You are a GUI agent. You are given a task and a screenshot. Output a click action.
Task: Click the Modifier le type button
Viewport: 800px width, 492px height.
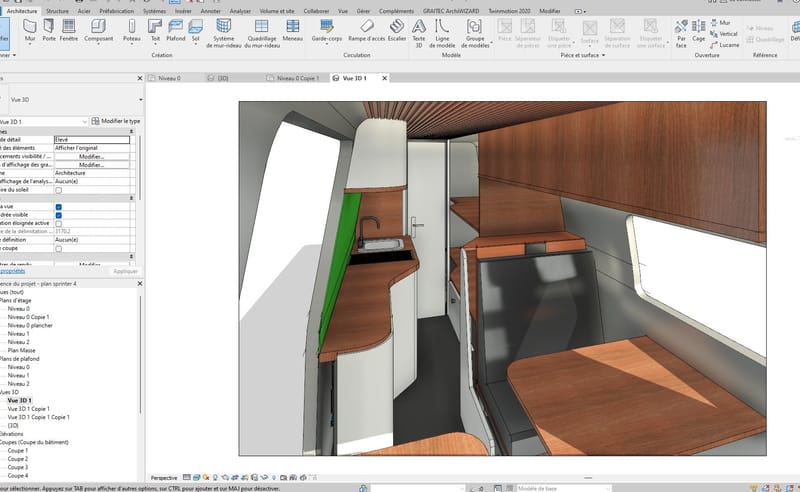tap(116, 121)
